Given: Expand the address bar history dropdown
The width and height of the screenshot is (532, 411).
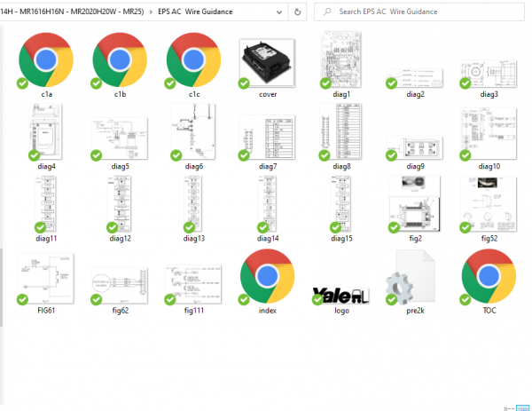Looking at the screenshot, I should [x=279, y=12].
